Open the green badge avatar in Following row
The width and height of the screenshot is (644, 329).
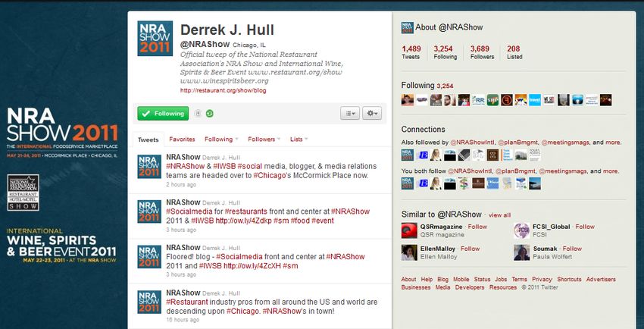pyautogui.click(x=492, y=100)
